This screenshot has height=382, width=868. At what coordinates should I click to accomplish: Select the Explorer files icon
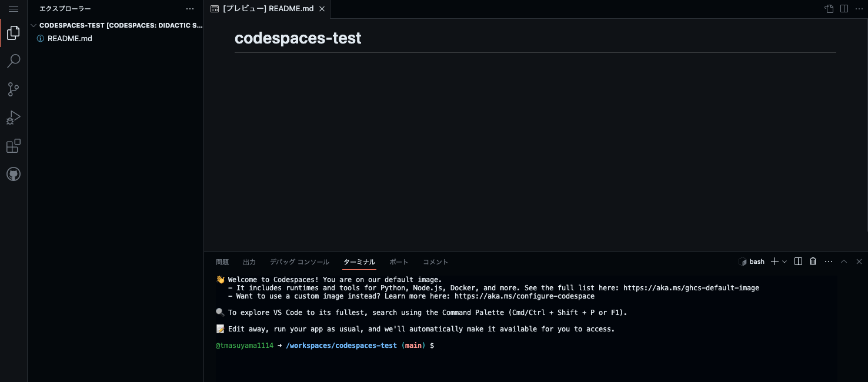pyautogui.click(x=14, y=33)
